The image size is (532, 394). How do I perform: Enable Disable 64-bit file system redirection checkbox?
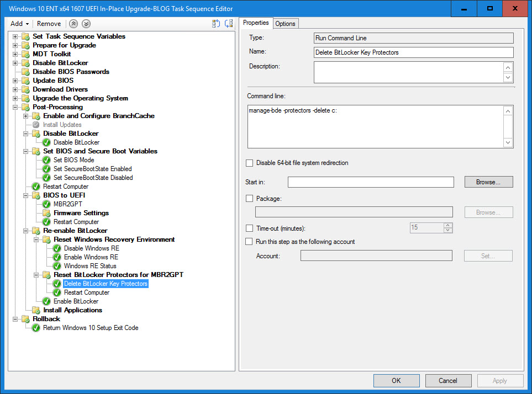tap(250, 163)
